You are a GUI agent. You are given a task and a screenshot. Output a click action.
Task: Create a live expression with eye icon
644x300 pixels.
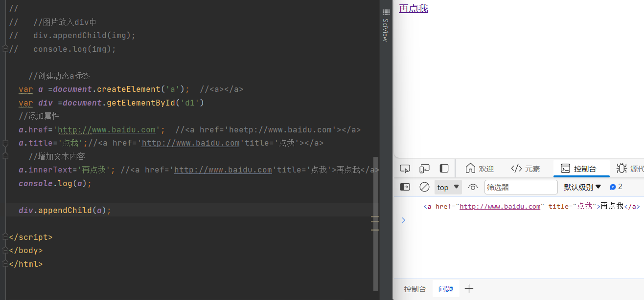click(473, 187)
